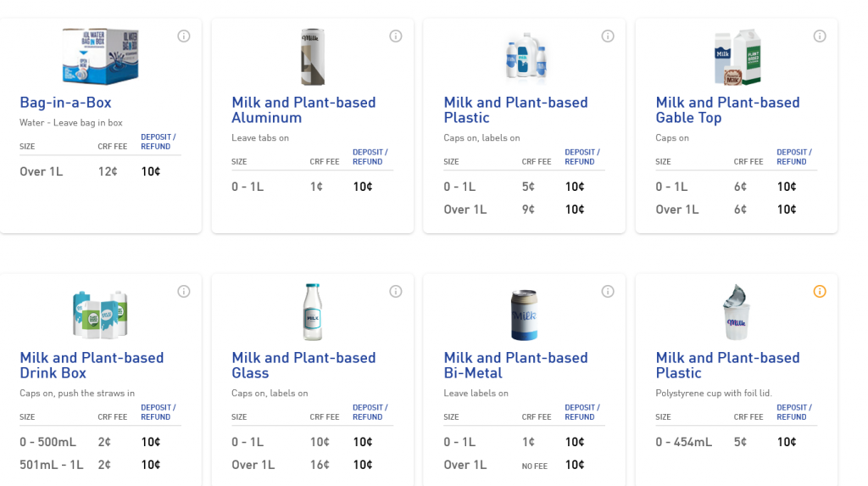Click the orange info icon on polystyrene cup card
This screenshot has height=486, width=868.
click(x=820, y=292)
